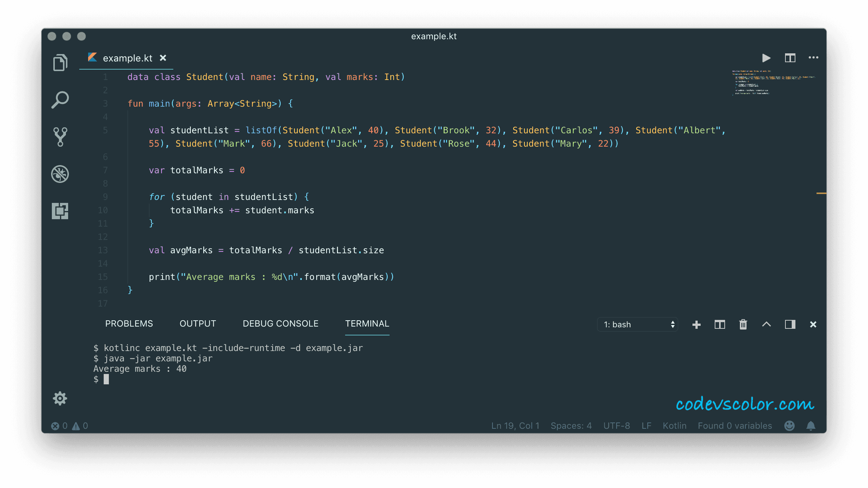Change end of line sequence LF
The height and width of the screenshot is (488, 868).
click(646, 426)
